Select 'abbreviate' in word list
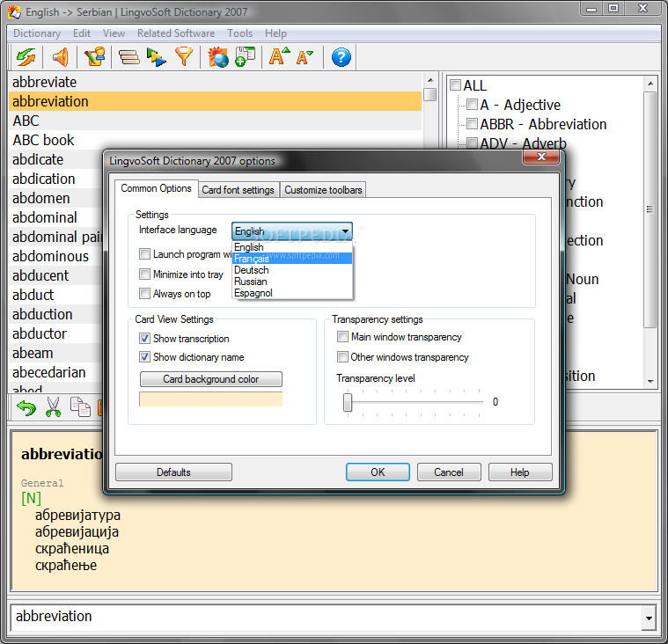This screenshot has height=644, width=668. coord(215,82)
